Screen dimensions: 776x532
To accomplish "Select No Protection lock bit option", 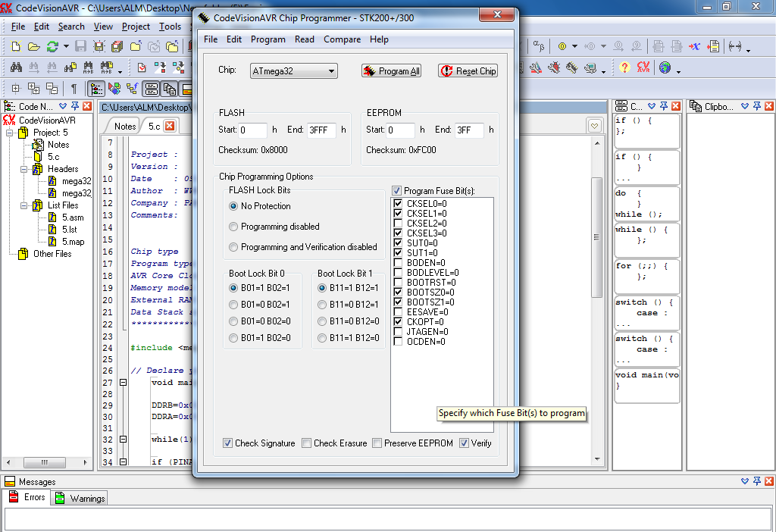I will pos(233,206).
